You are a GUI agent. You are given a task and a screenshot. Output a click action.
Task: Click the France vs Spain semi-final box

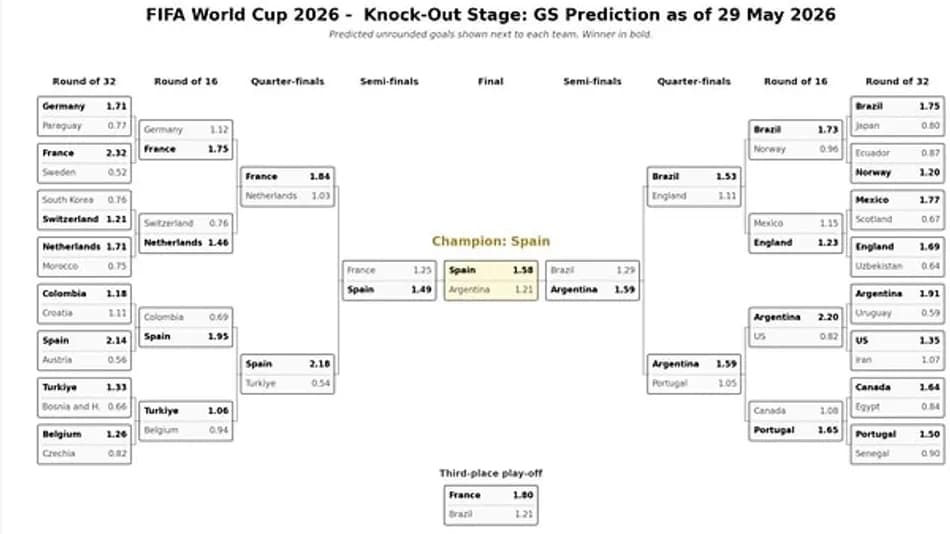tap(389, 280)
